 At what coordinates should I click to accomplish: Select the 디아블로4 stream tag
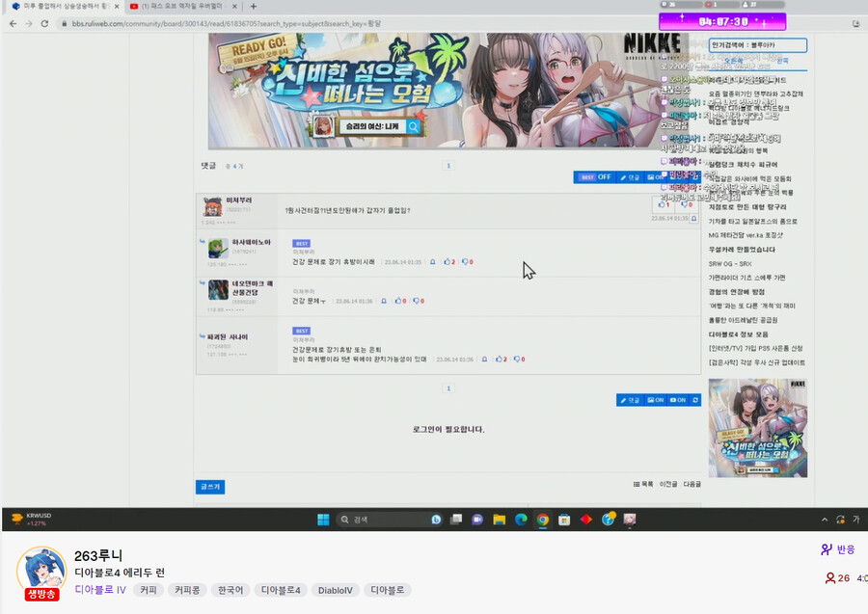(281, 590)
